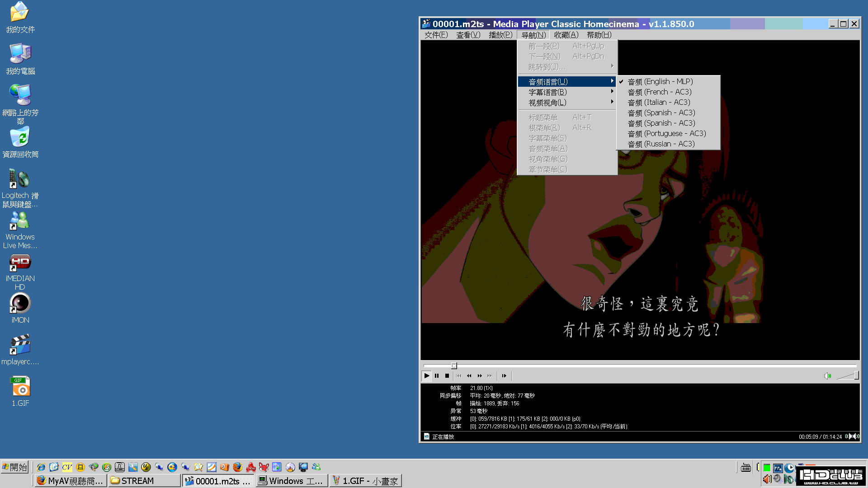The height and width of the screenshot is (488, 868).
Task: Select the iMEDIAN HD desktop shortcut
Action: tap(20, 272)
